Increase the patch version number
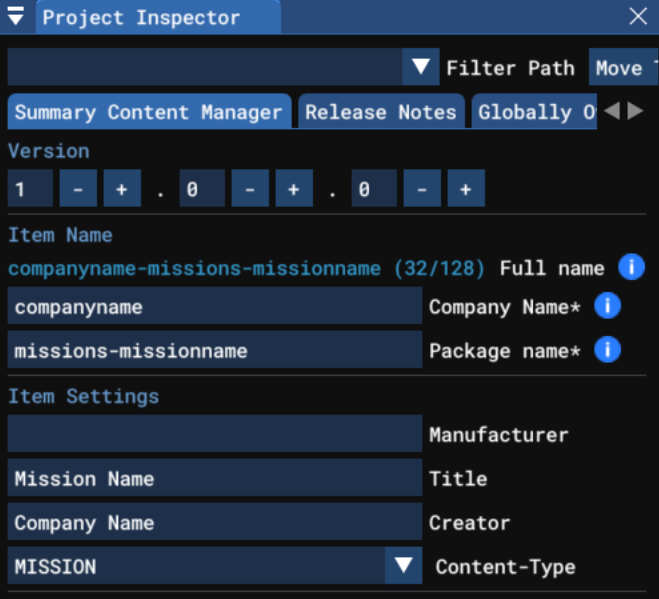 tap(466, 189)
